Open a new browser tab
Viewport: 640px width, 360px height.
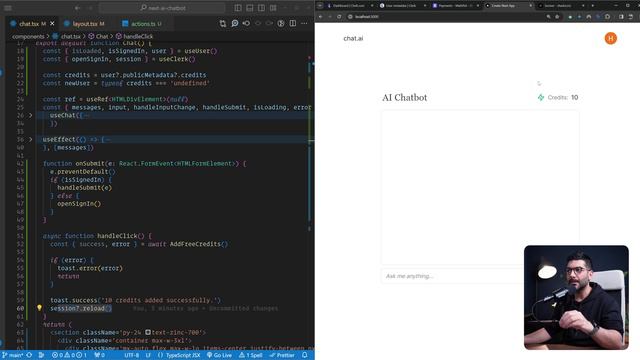[593, 6]
